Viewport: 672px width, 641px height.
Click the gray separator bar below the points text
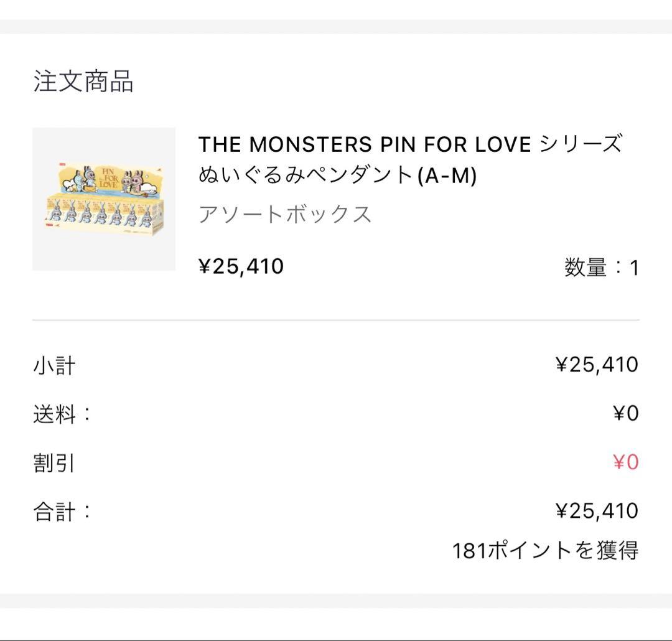click(336, 601)
